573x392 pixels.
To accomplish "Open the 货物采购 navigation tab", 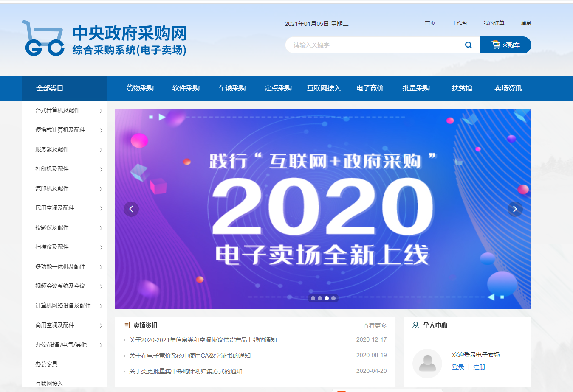I will pyautogui.click(x=140, y=88).
